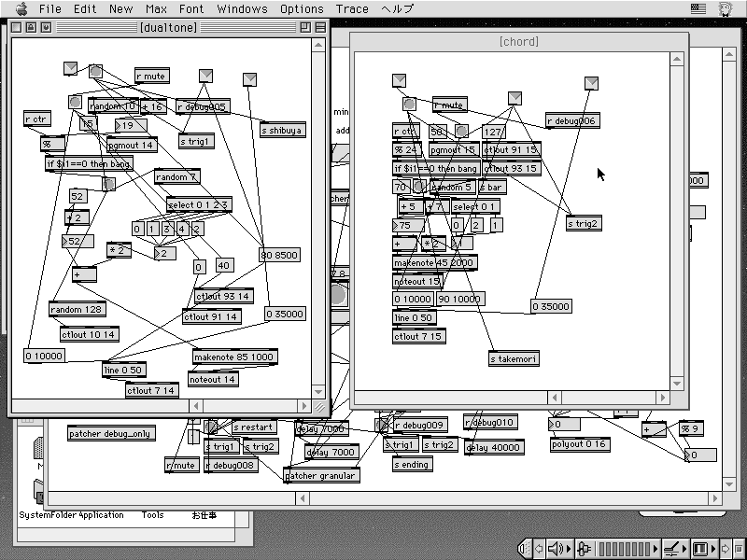This screenshot has width=747, height=560.
Task: Click the number box showing 75 in chord
Action: point(408,225)
